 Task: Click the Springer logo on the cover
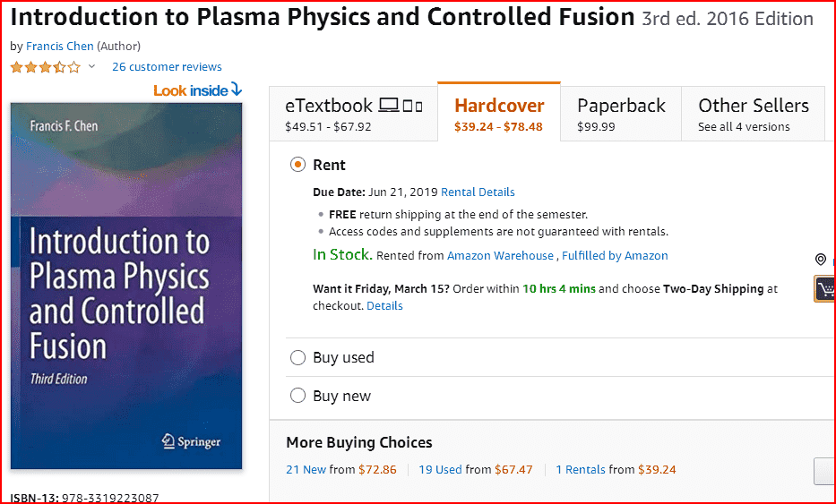coord(190,441)
